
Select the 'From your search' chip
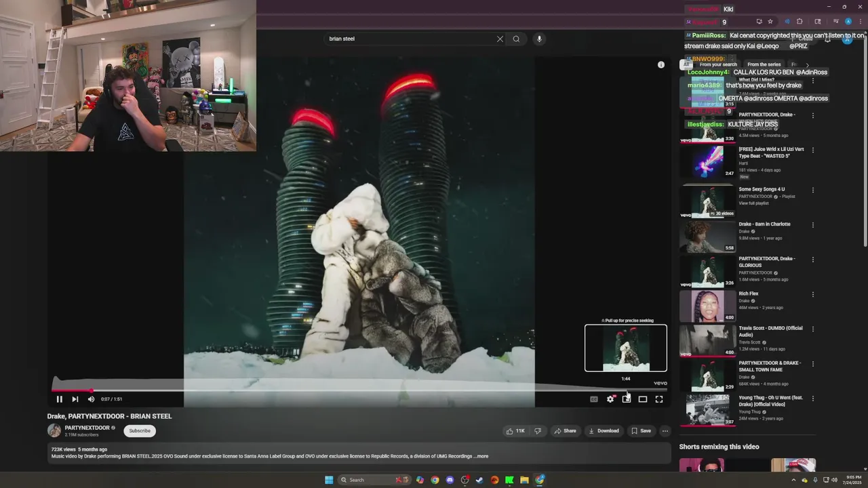tap(718, 65)
